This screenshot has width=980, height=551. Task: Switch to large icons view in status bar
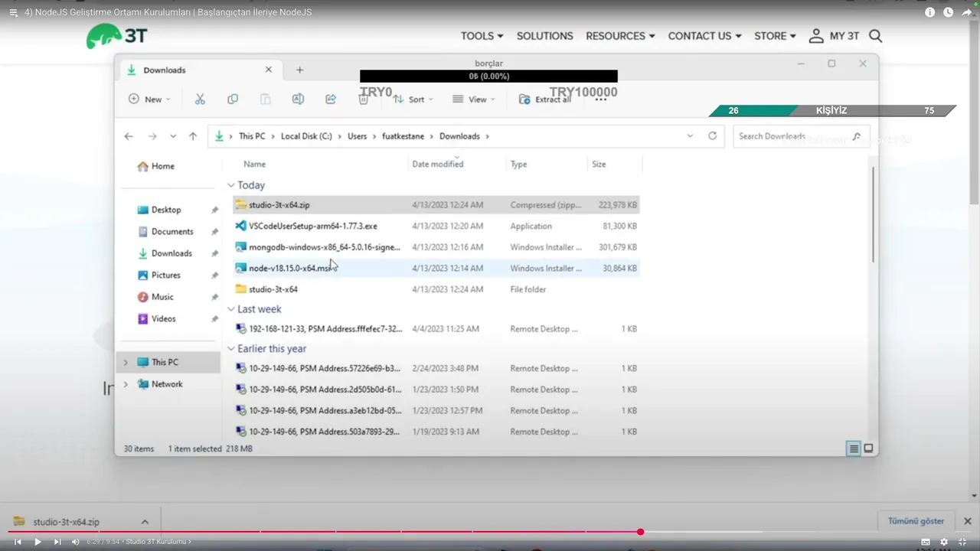click(x=868, y=449)
